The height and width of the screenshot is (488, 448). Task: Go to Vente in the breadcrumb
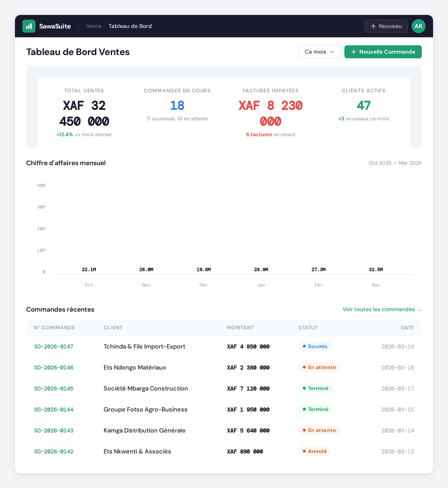[94, 26]
